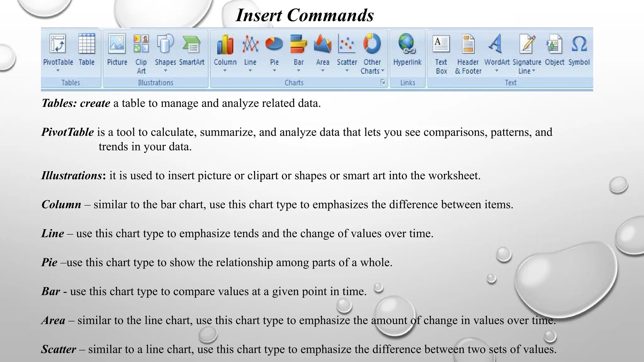Open Area chart dropdown arrow
The width and height of the screenshot is (644, 362).
pos(323,71)
